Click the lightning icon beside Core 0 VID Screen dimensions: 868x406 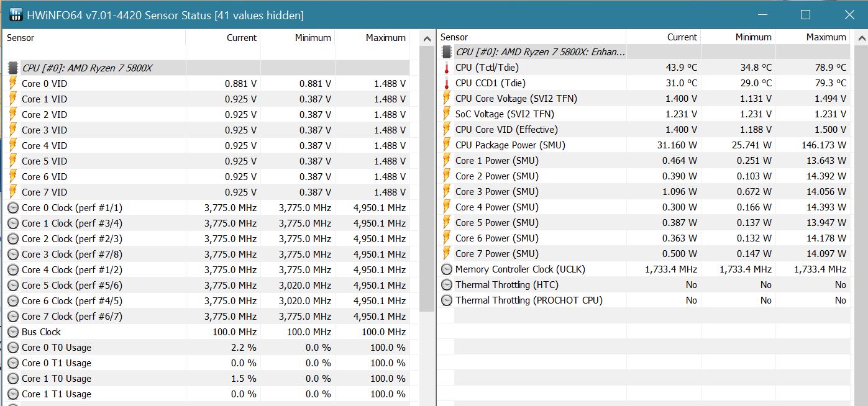click(x=12, y=83)
